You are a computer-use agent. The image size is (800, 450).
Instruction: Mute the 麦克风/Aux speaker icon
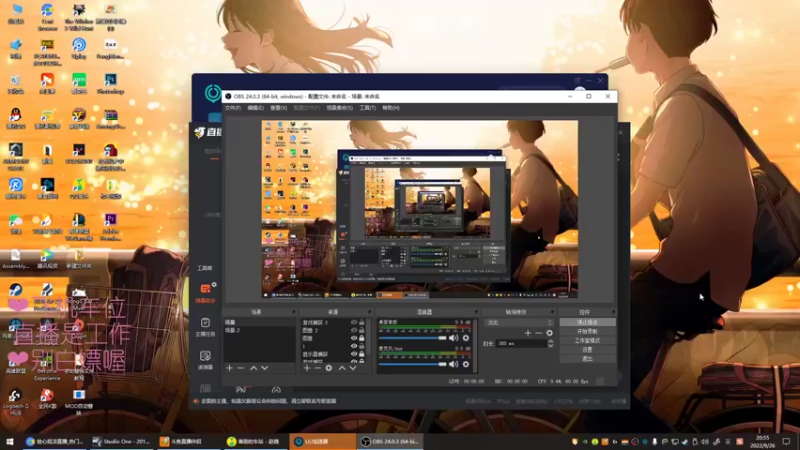pos(454,364)
